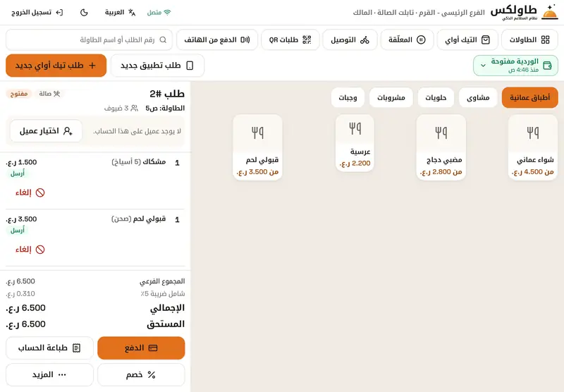This screenshot has width=564, height=392.
Task: Click أرسل badge under مشاكك item
Action: point(18,173)
